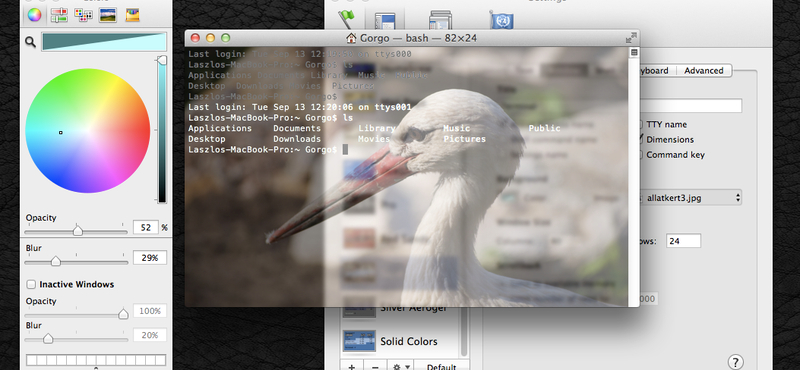Click the Default profile button
The width and height of the screenshot is (800, 370).
pos(441,367)
